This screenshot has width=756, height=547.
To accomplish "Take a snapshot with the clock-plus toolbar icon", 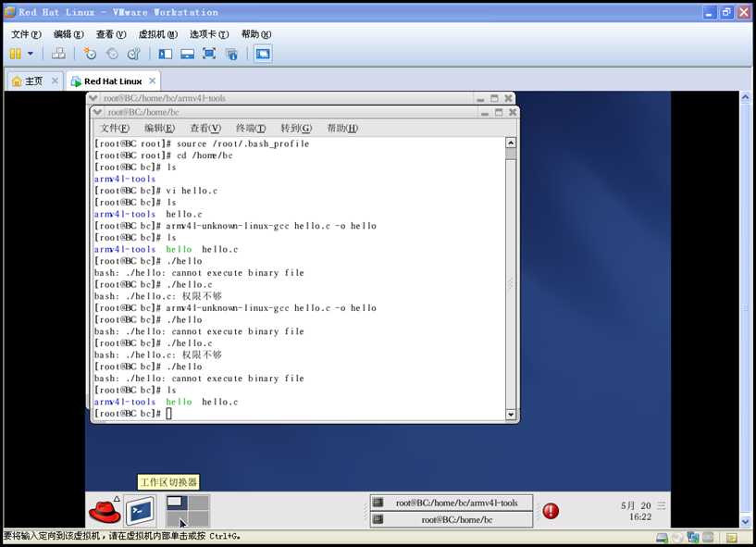I will pos(90,54).
